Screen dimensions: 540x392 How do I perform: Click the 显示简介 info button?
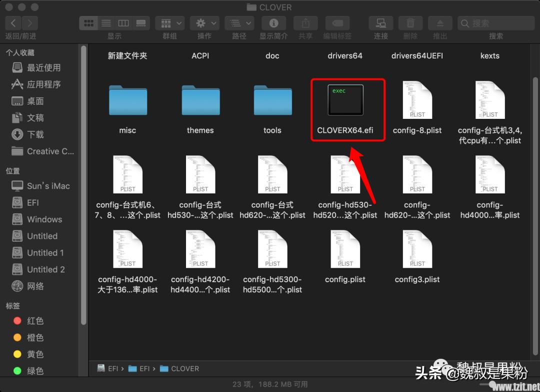click(274, 23)
